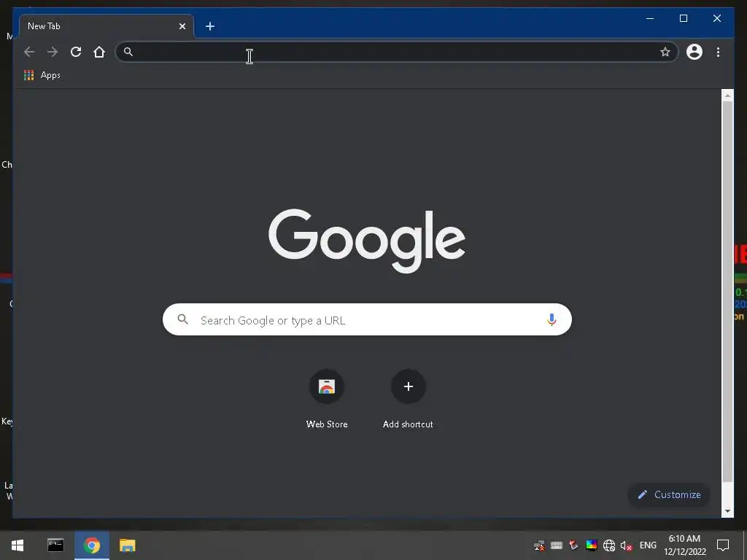The width and height of the screenshot is (747, 560).
Task: Click the muted volume speaker icon
Action: pyautogui.click(x=626, y=545)
